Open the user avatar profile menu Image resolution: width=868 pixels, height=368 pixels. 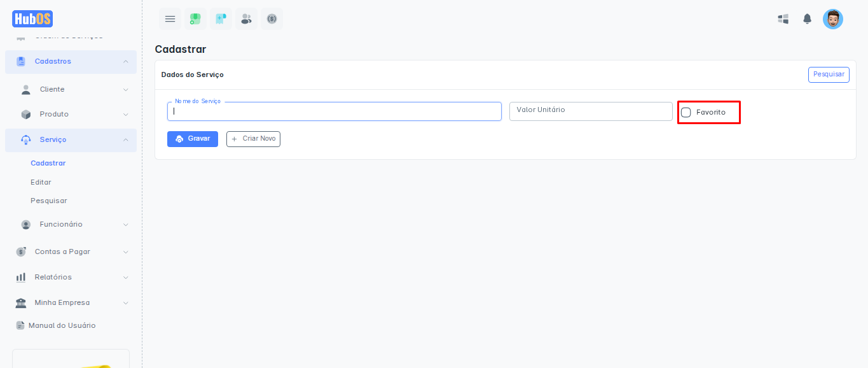832,19
